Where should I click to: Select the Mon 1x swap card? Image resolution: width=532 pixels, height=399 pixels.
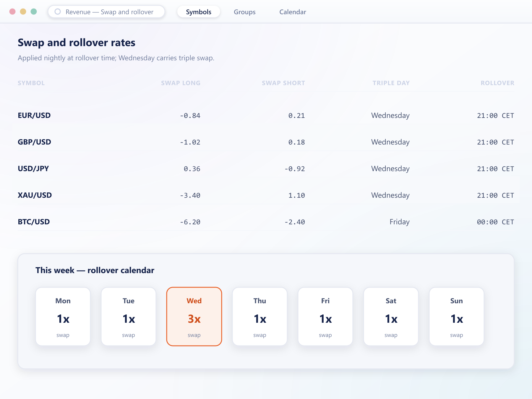click(63, 316)
